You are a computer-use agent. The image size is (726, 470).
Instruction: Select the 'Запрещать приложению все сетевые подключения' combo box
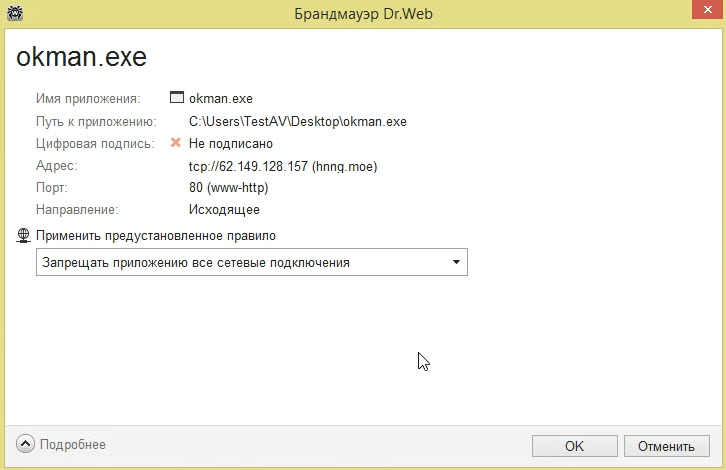point(240,262)
